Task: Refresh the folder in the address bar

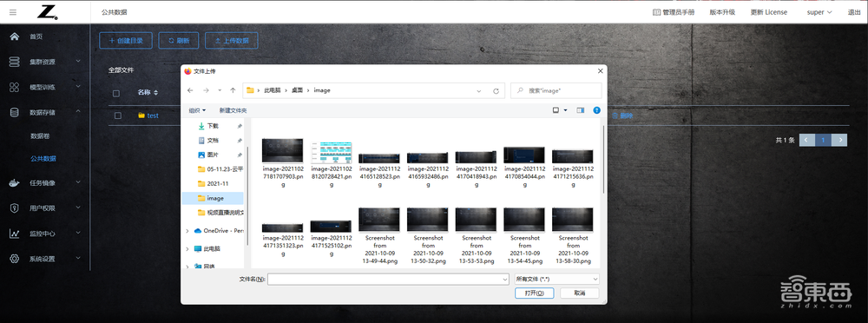Action: pyautogui.click(x=496, y=90)
